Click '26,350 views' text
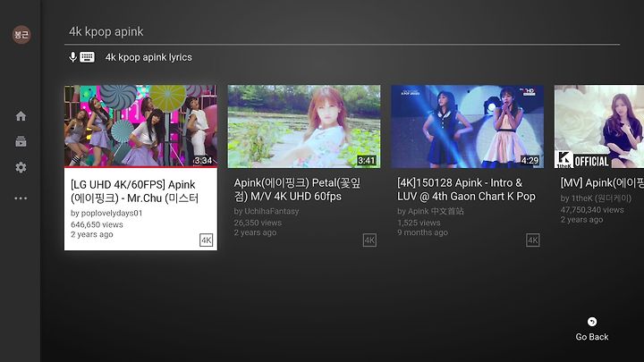This screenshot has height=362, width=644. (258, 223)
